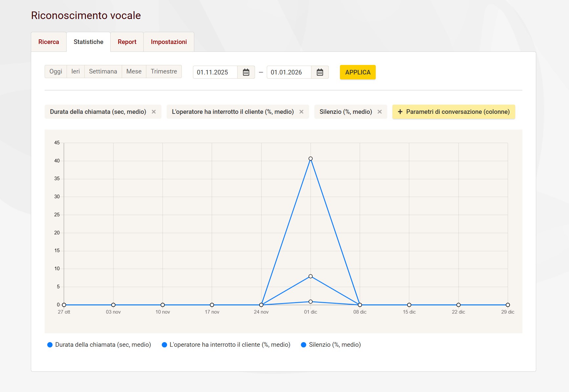Viewport: 569px width, 392px height.
Task: Remove the L'operatore ha interrotto il cliente chip
Action: (x=301, y=112)
